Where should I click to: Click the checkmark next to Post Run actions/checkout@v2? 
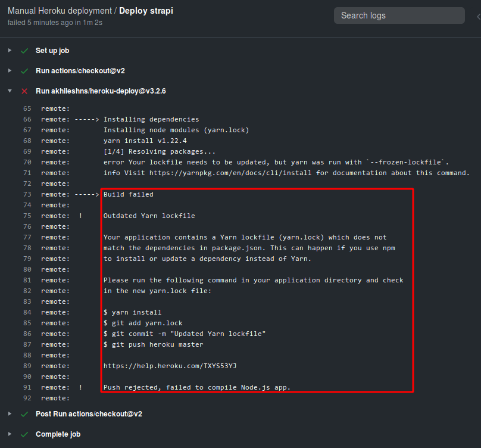click(x=24, y=413)
